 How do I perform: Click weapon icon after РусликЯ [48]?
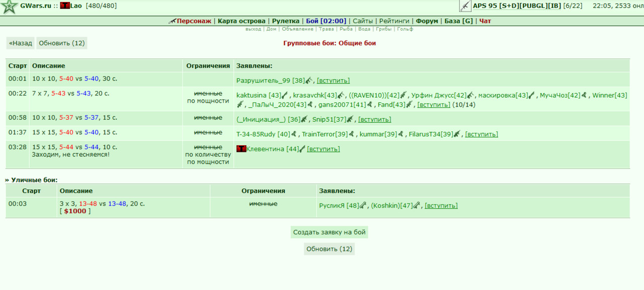(363, 205)
